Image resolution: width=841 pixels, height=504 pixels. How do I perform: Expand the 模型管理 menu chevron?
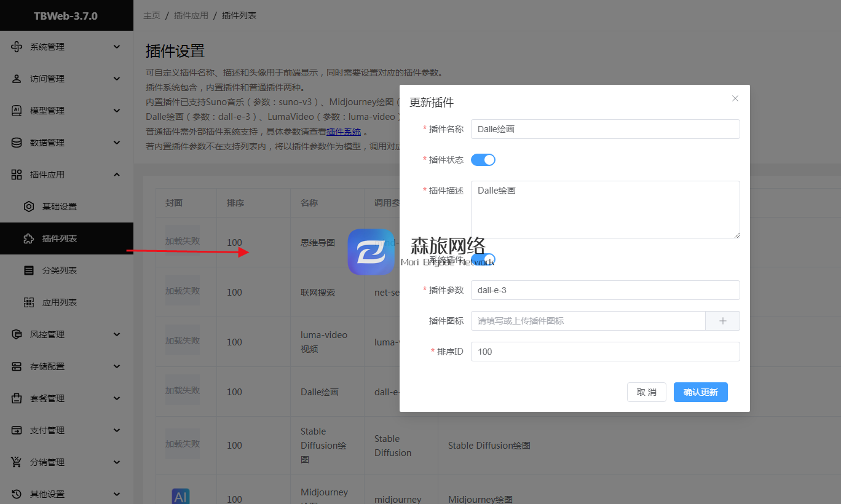coord(117,111)
